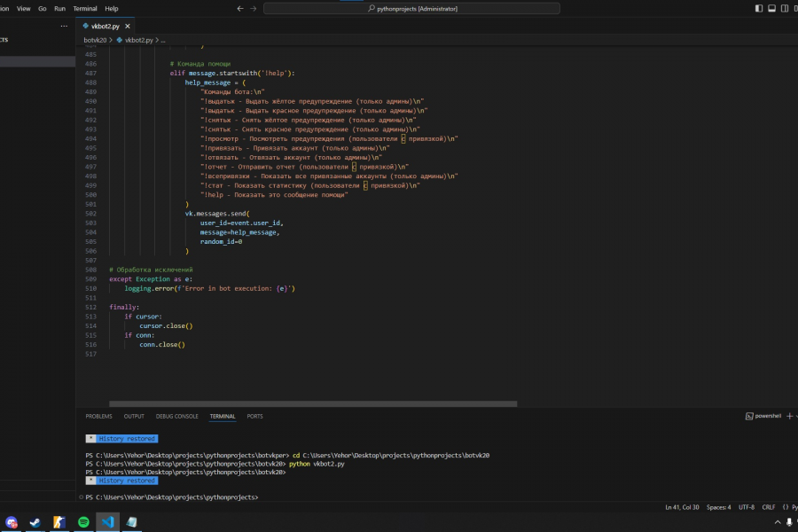Screen dimensions: 798x532
Task: Toggle the secondary side bar layout icon
Action: [784, 8]
